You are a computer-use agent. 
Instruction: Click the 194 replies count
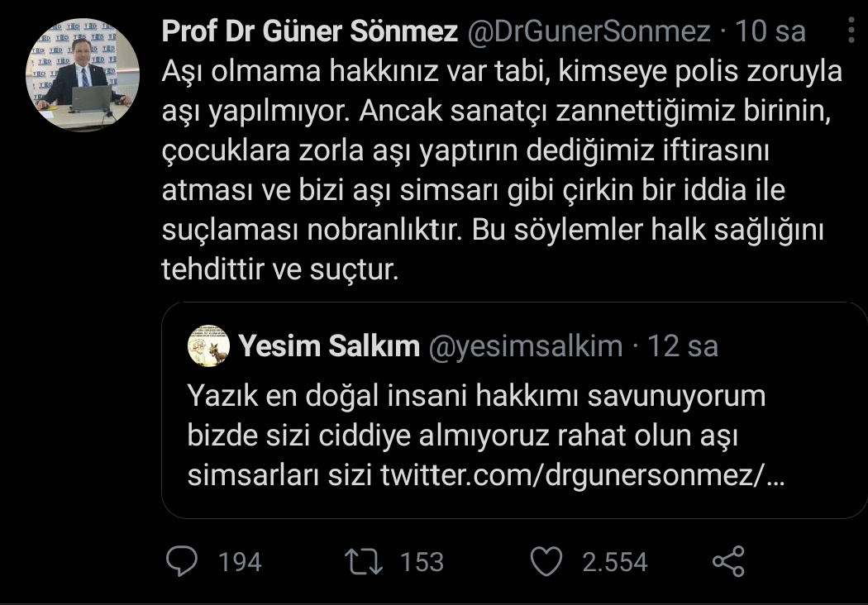[x=240, y=563]
